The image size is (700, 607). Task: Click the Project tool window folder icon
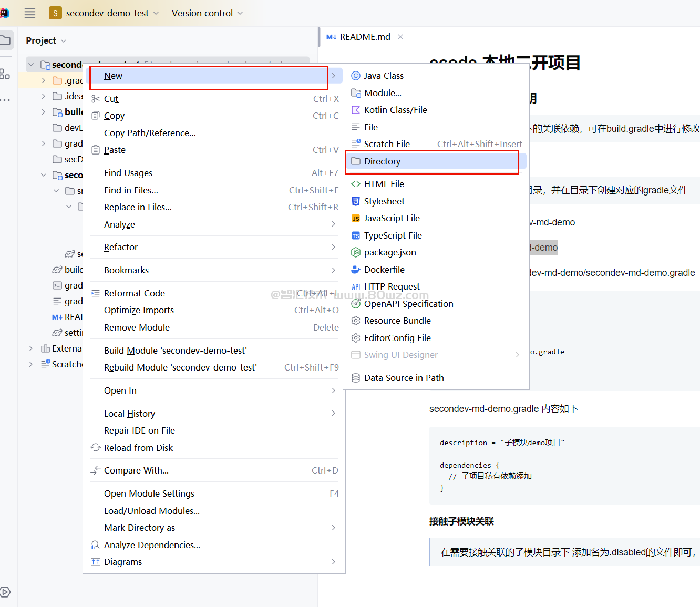[6, 40]
